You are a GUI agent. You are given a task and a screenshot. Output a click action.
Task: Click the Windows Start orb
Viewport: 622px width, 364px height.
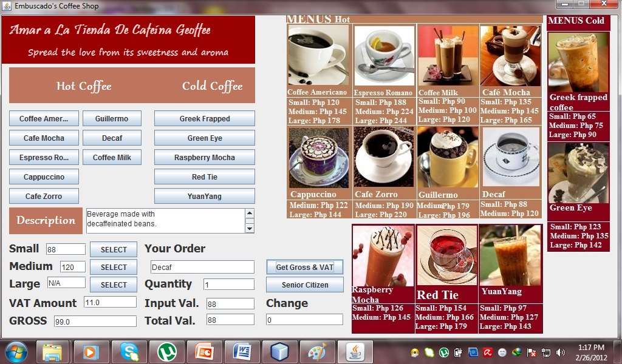click(16, 352)
